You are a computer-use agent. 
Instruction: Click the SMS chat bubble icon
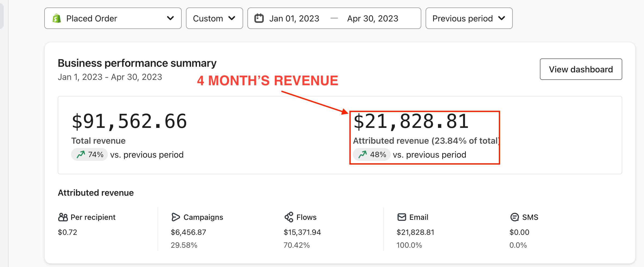[514, 217]
